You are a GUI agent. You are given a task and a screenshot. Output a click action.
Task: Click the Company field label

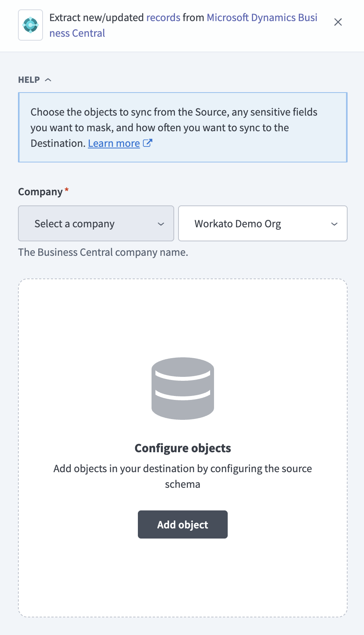coord(41,192)
